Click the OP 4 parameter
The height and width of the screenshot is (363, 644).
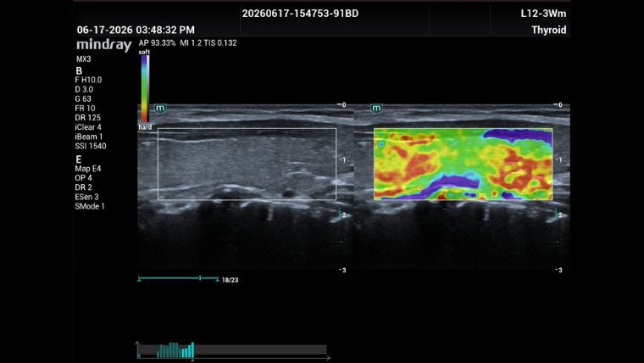pyautogui.click(x=83, y=178)
